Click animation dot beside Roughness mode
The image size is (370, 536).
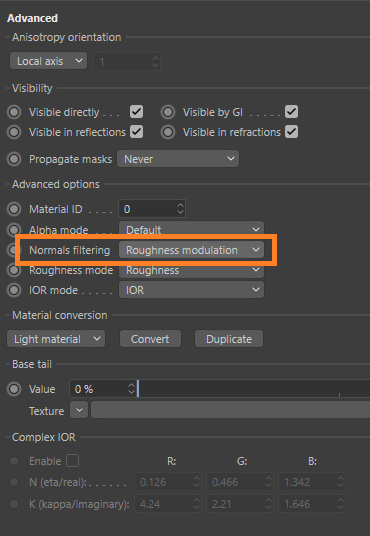(x=14, y=270)
